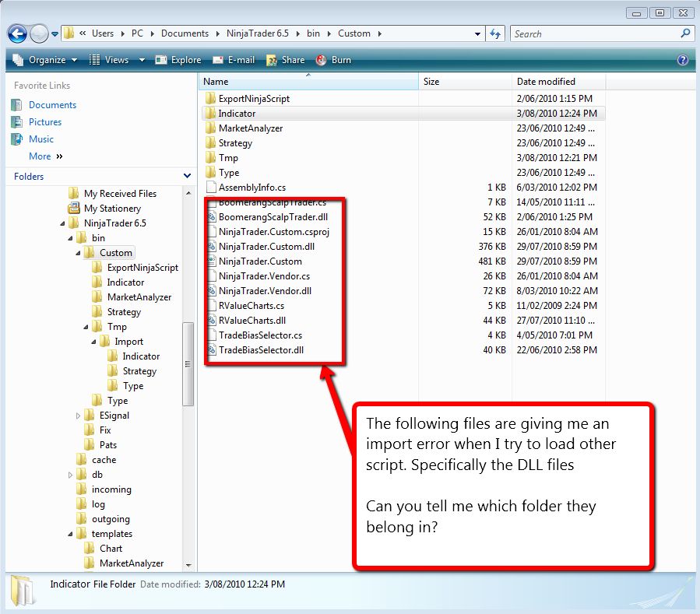The image size is (700, 614).
Task: Click the NinjaTrader.Vendor.dll file icon
Action: pos(212,290)
